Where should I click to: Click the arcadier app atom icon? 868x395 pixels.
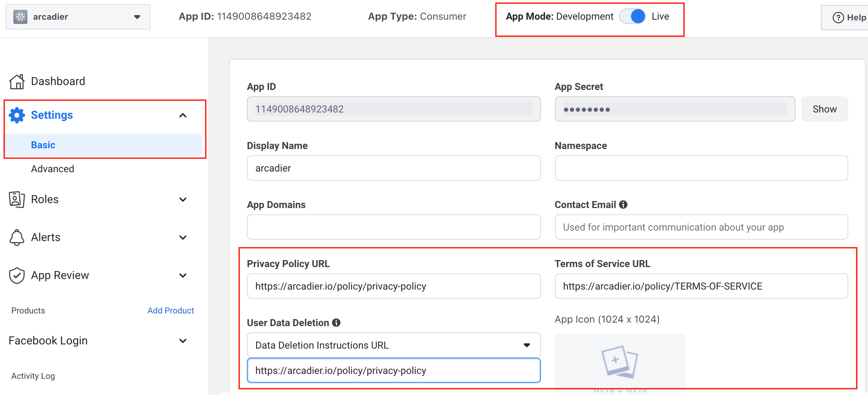[x=20, y=17]
